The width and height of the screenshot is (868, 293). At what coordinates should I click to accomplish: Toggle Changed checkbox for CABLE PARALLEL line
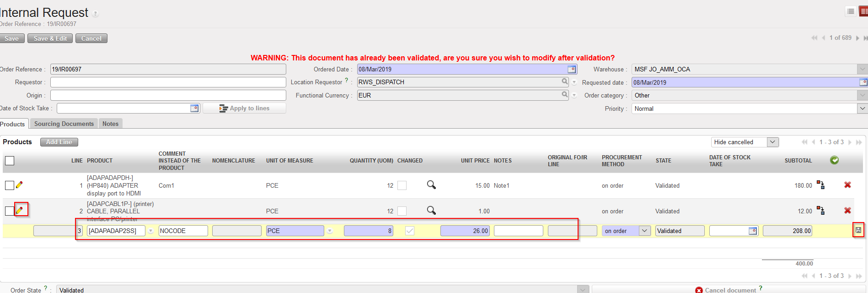[402, 211]
